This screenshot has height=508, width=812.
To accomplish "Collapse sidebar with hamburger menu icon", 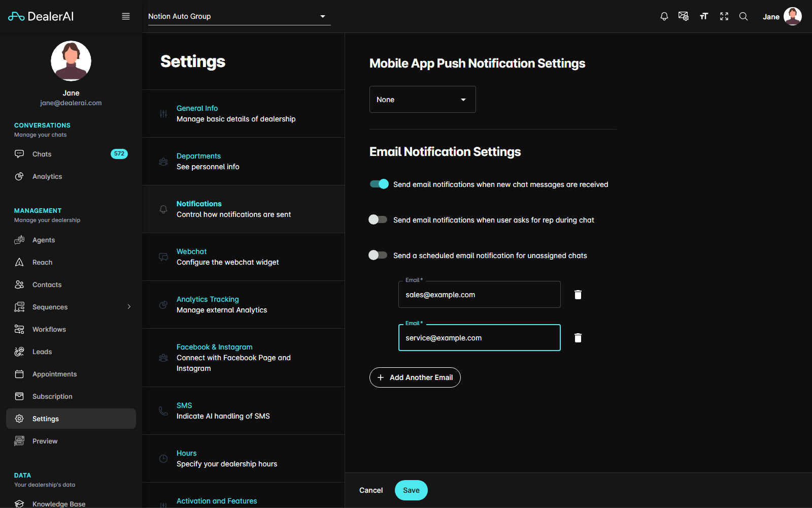I will pyautogui.click(x=126, y=16).
